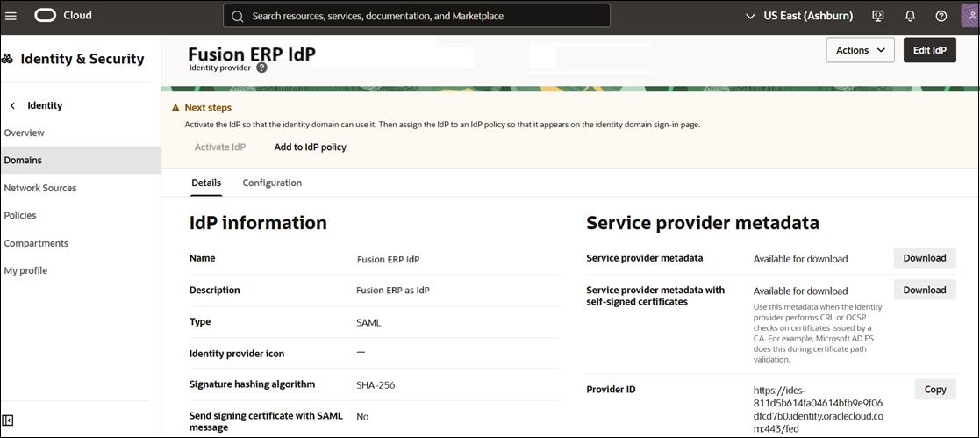Click the Provider ID URL text
Screen dimensions: 980x438
click(x=818, y=411)
